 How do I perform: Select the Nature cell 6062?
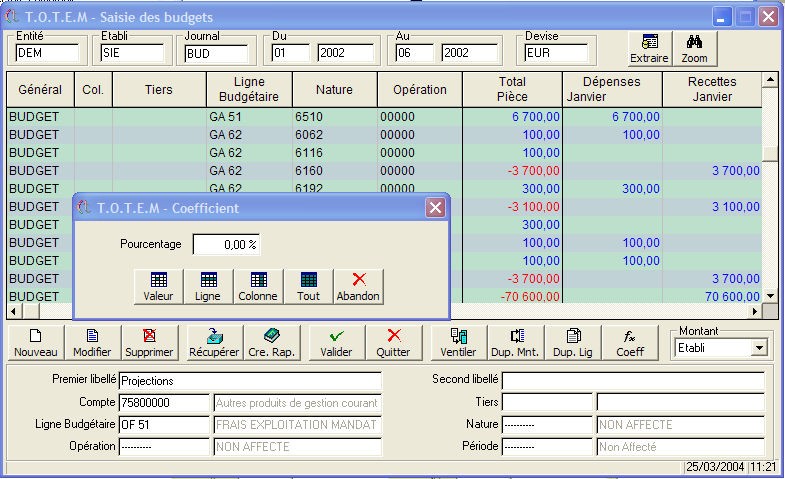(334, 135)
